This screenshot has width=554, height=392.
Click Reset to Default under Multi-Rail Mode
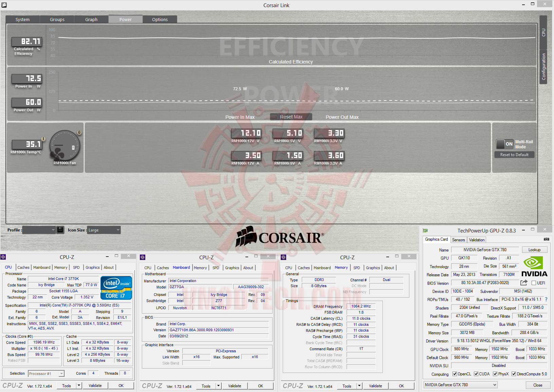click(514, 155)
